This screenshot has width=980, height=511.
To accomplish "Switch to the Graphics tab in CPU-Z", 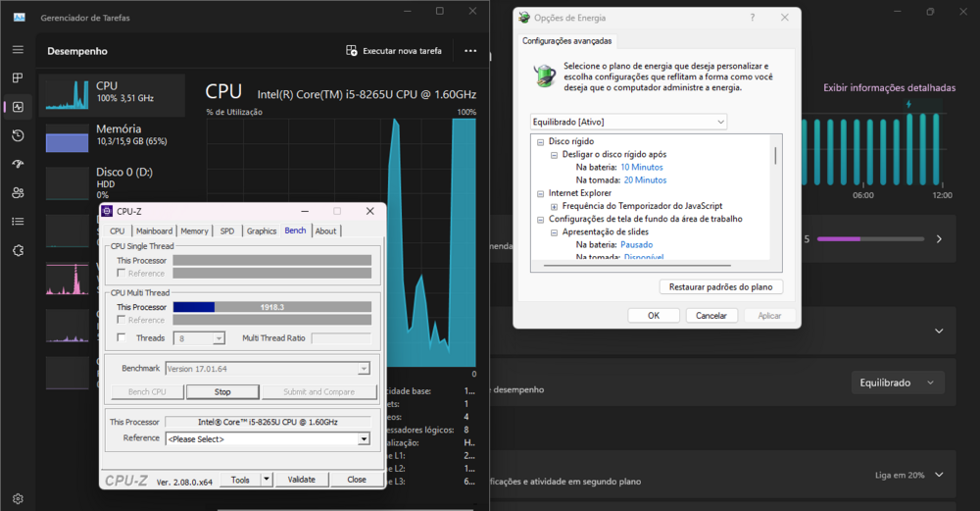I will pos(262,231).
